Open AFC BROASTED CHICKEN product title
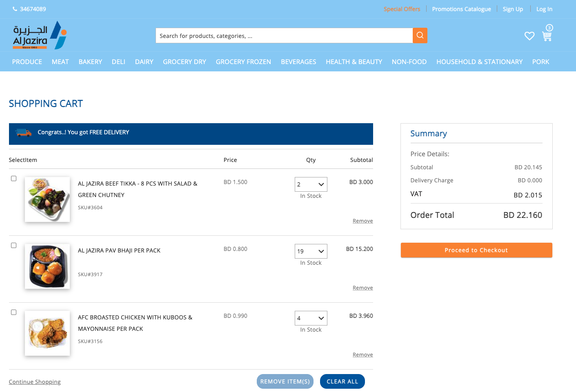This screenshot has height=392, width=576. click(135, 323)
